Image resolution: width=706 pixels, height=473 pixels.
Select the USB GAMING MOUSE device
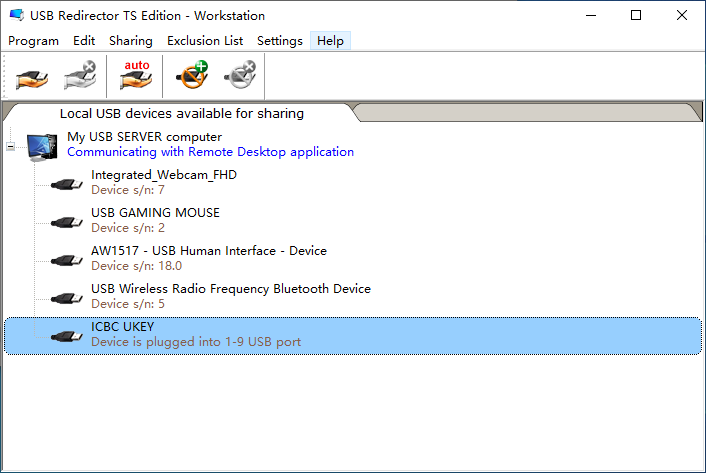point(353,220)
